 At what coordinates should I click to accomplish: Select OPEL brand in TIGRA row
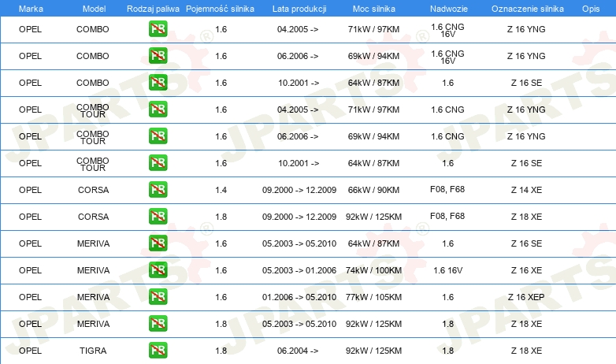[30, 351]
